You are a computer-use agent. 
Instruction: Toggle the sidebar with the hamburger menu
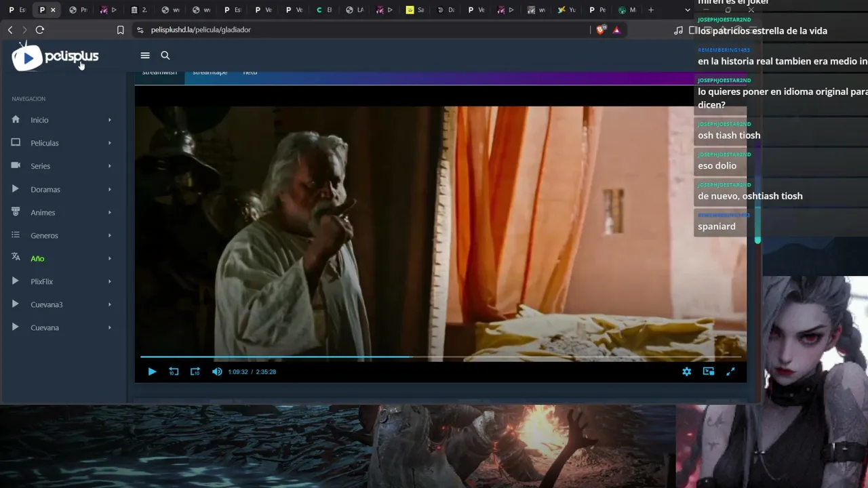[x=145, y=56]
